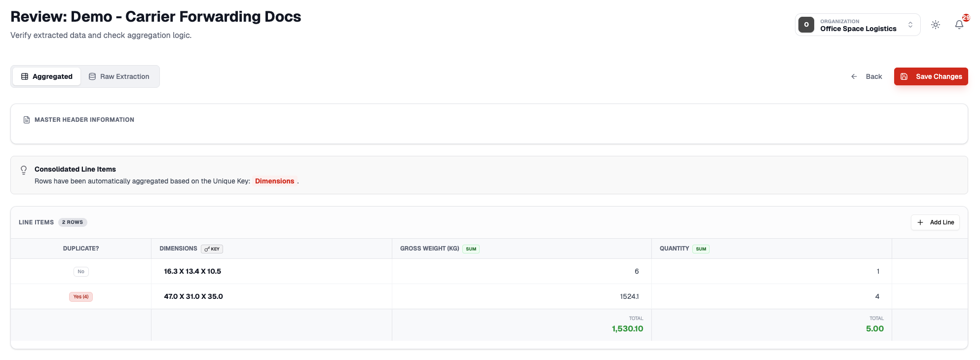Viewport: 980px width, 360px height.
Task: Go Back using the arrow button
Action: [867, 76]
